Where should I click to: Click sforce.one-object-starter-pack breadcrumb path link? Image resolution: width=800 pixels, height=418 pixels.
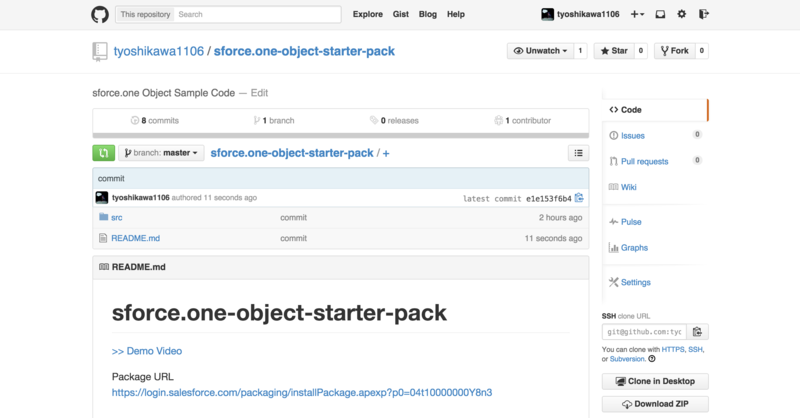292,153
